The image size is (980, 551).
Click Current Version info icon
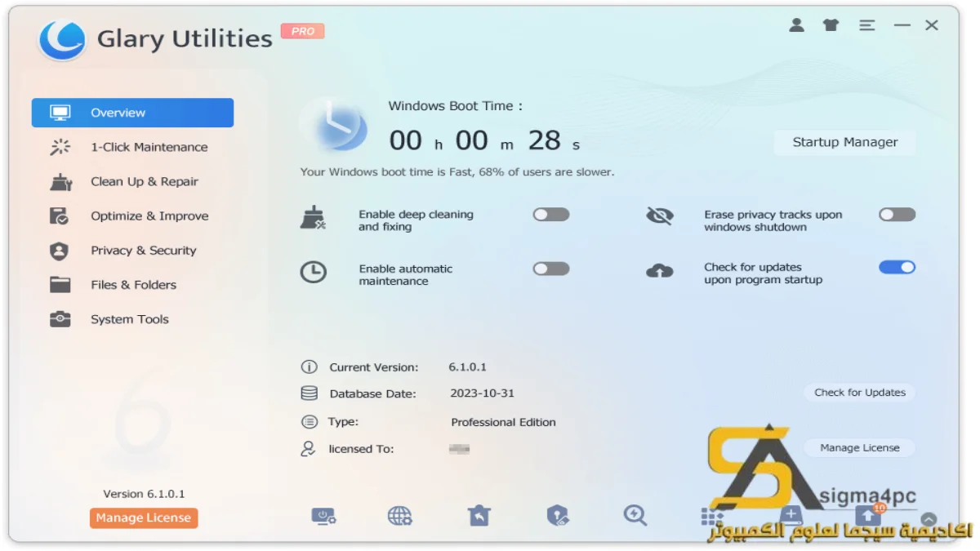click(309, 367)
